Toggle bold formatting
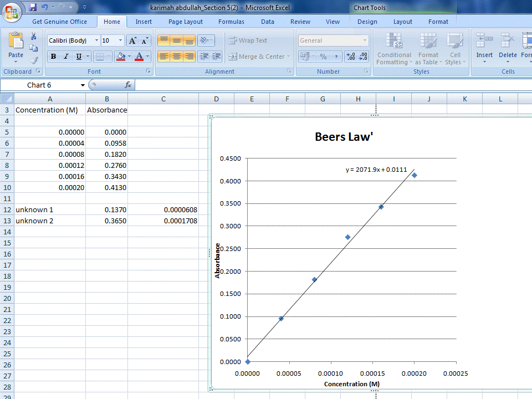The height and width of the screenshot is (399, 532). tap(54, 57)
